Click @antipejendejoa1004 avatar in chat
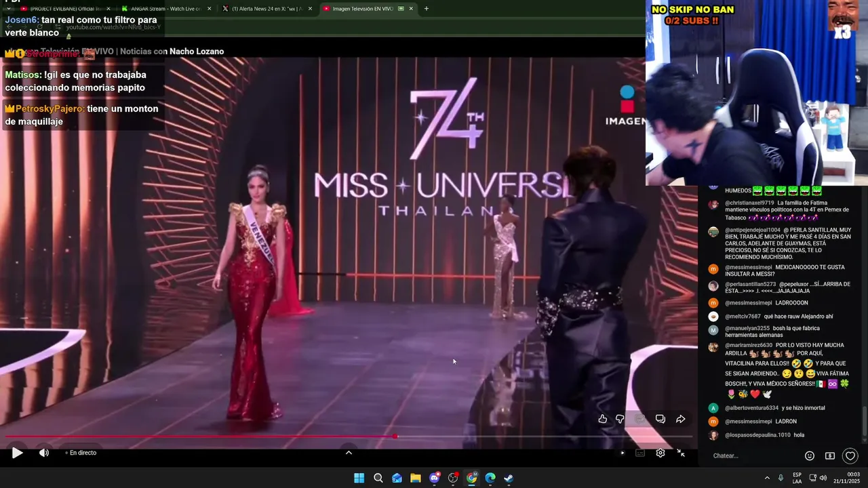The height and width of the screenshot is (488, 868). click(713, 231)
